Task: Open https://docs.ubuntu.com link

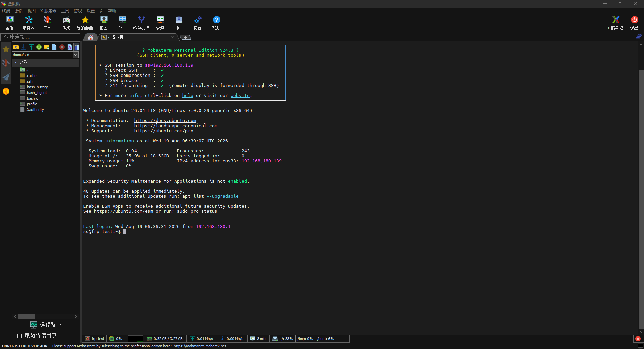Action: [165, 121]
